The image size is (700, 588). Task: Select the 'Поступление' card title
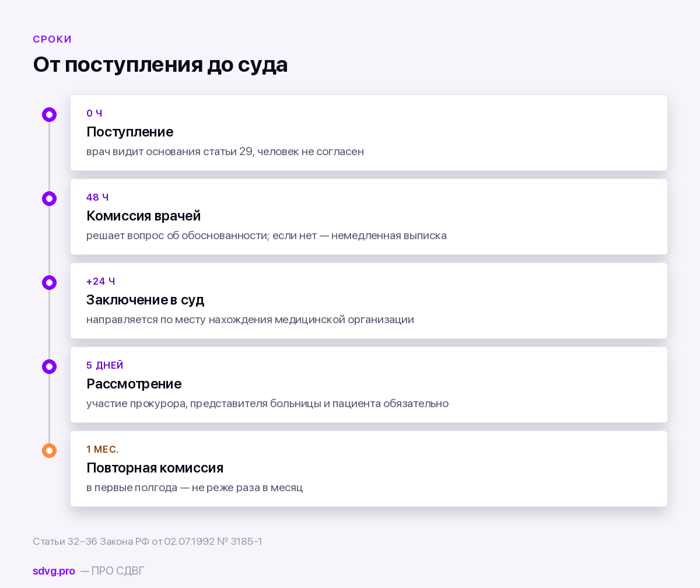click(130, 132)
